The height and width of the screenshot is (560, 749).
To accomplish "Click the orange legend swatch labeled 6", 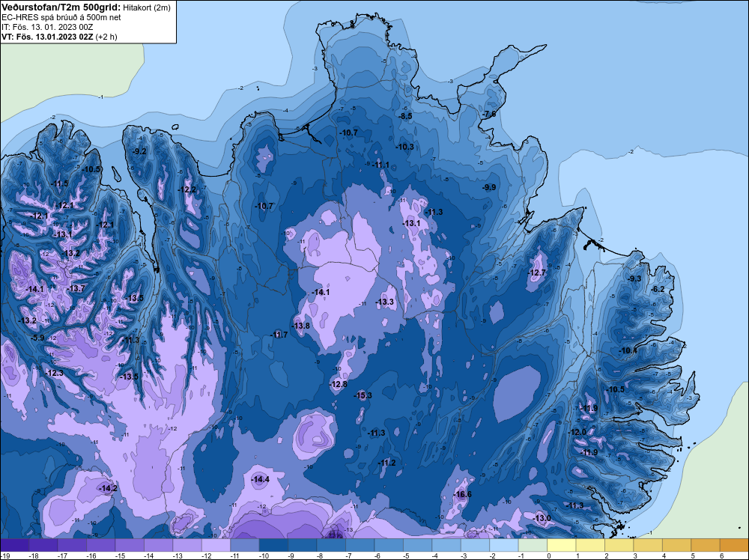I will [735, 545].
